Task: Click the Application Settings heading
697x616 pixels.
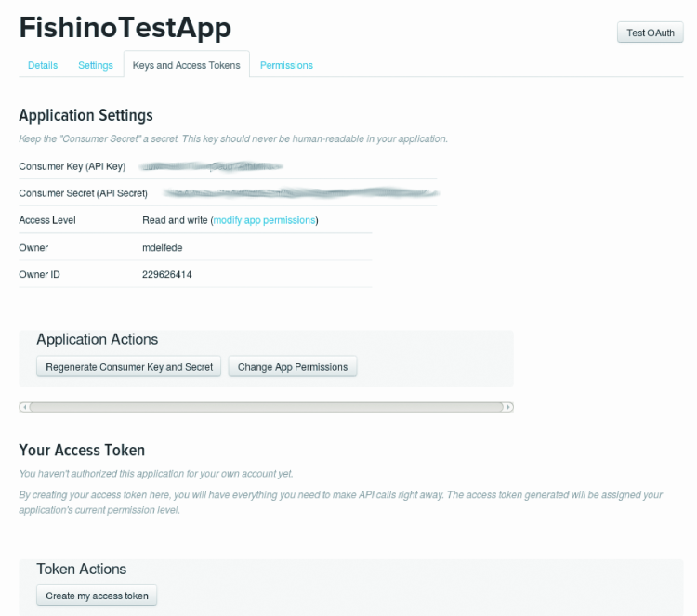Action: tap(85, 115)
